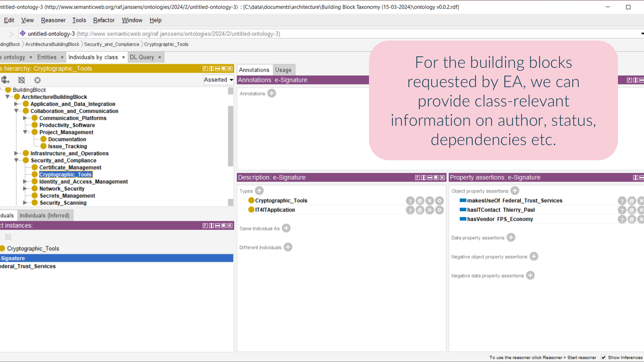Expand the Identity_and_Access_Management node
This screenshot has width=644, height=362.
[25, 181]
